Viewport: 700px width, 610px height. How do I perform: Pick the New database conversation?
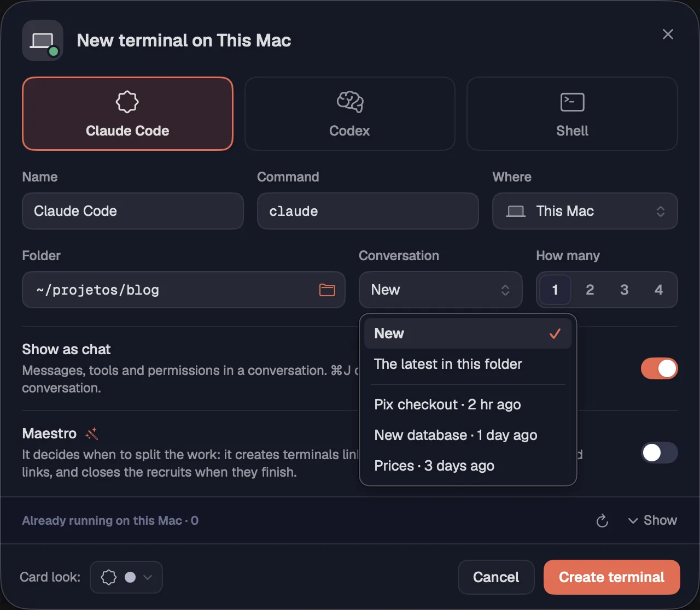point(468,435)
